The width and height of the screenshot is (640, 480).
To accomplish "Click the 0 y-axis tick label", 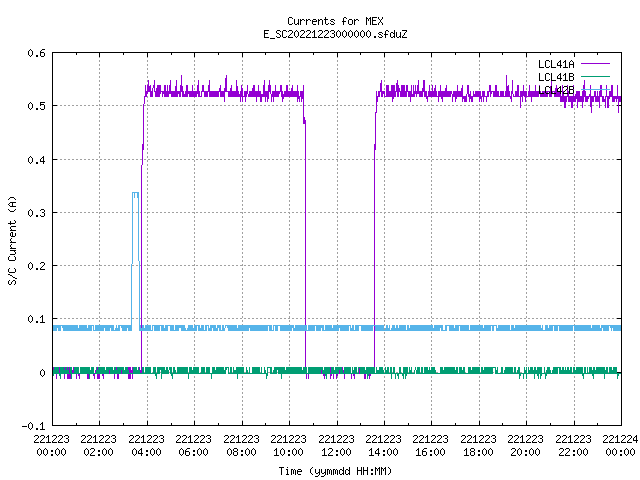I will tap(42, 373).
